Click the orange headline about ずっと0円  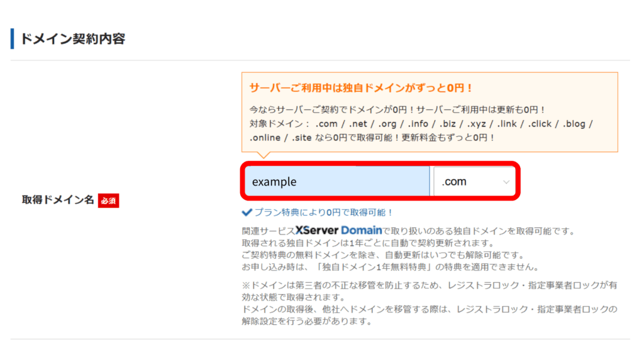pos(362,88)
